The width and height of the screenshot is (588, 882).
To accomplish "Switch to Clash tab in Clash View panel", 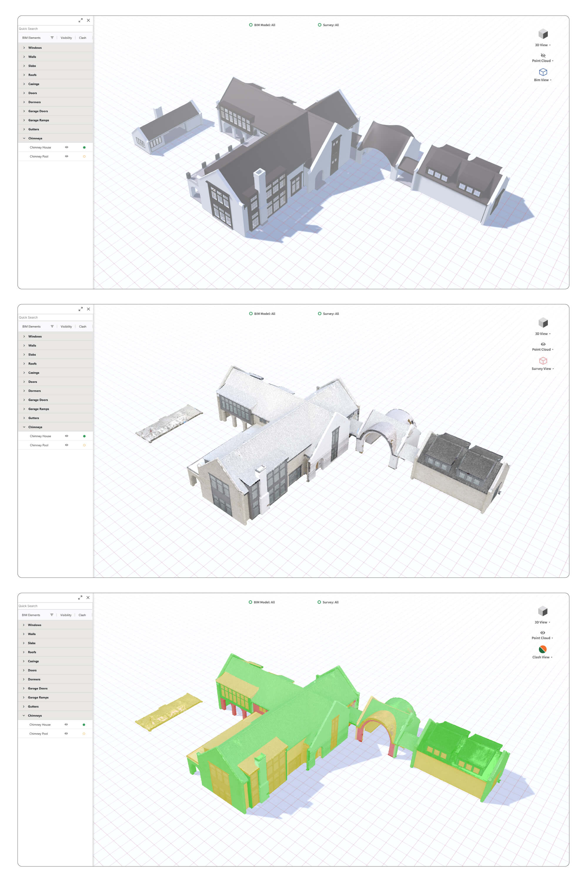I will point(82,615).
